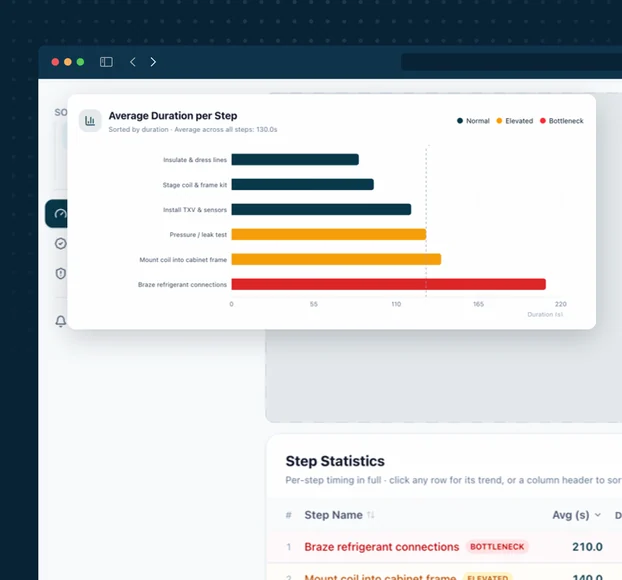622x580 pixels.
Task: Minimize the window with the yellow button
Action: [x=68, y=62]
